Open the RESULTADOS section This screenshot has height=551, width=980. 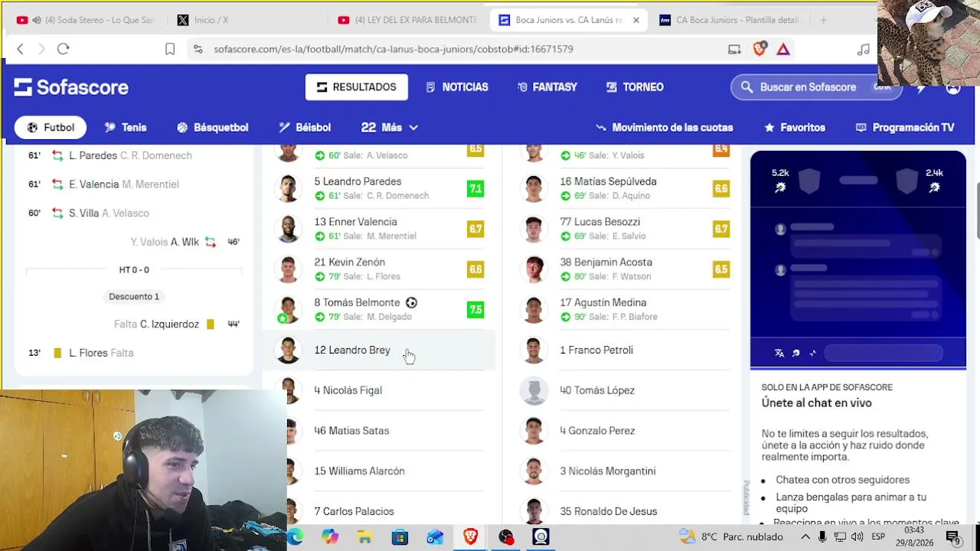pos(357,87)
